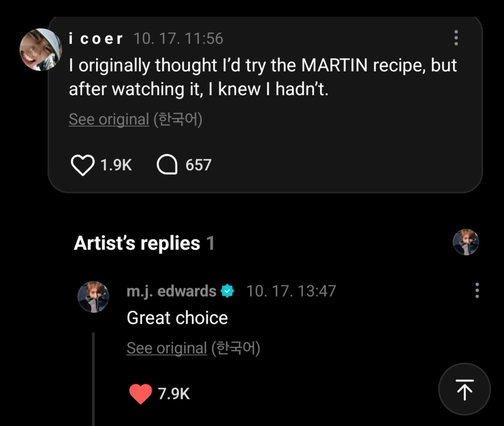Open three-dot menu on icoer's post
Image resolution: width=504 pixels, height=426 pixels.
tap(456, 38)
